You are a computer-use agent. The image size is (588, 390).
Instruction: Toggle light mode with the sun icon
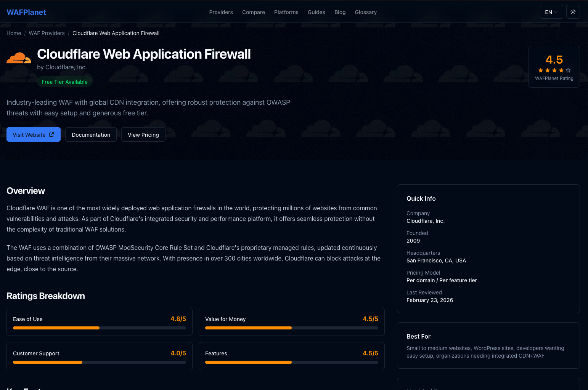(573, 12)
